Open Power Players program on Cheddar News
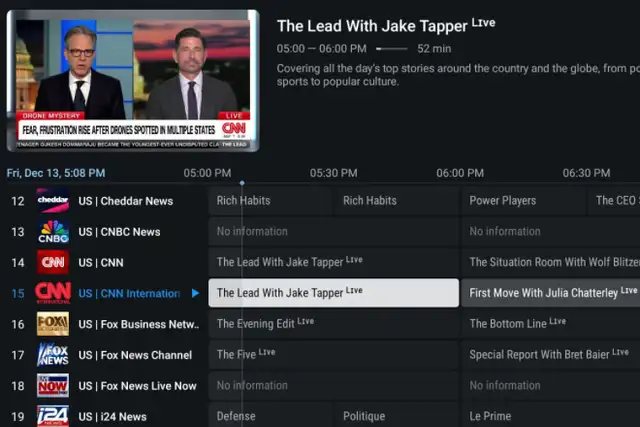This screenshot has width=640, height=427. pos(523,201)
